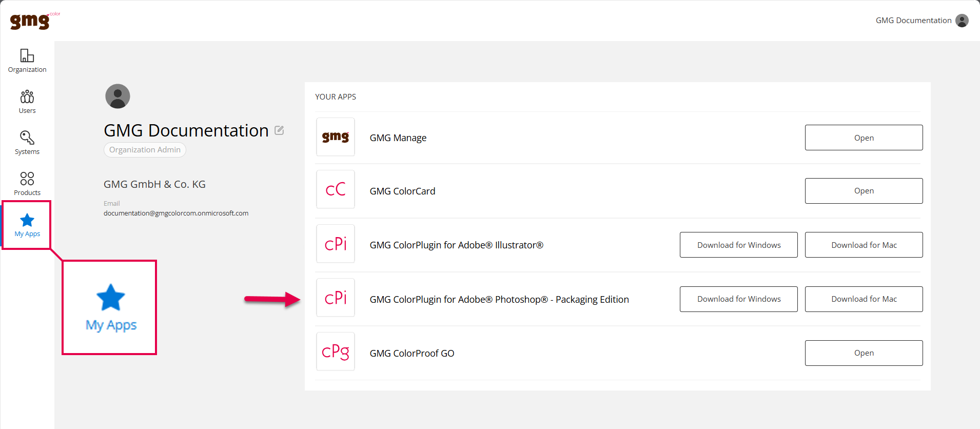Select Products in the sidebar
Screen dimensions: 980x429
tap(27, 184)
